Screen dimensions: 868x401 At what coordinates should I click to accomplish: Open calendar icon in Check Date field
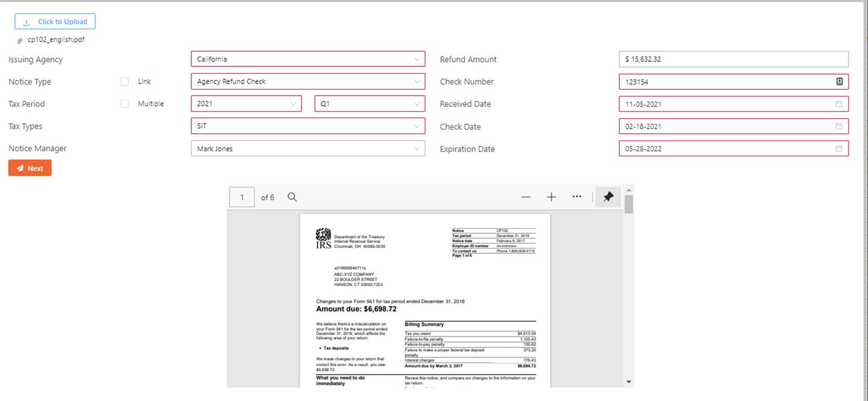[839, 127]
